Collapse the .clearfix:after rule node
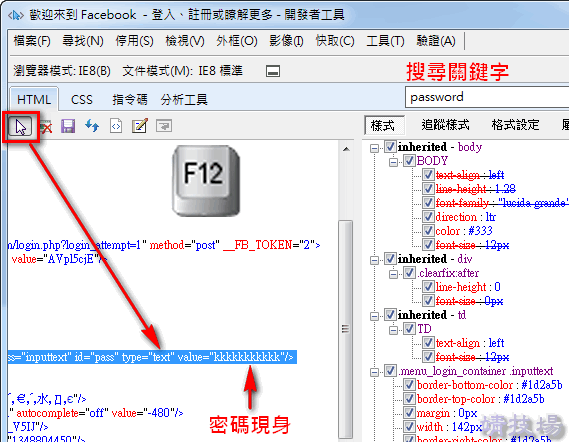Image resolution: width=569 pixels, height=442 pixels. pos(393,274)
